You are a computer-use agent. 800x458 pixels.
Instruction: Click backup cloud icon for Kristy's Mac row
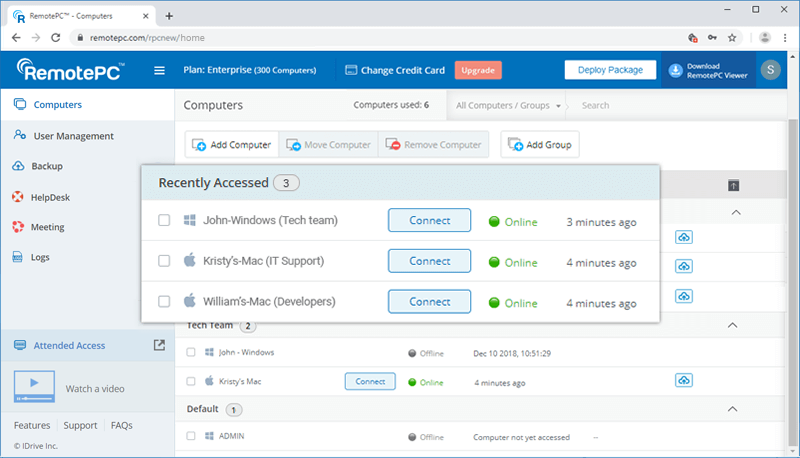(684, 380)
